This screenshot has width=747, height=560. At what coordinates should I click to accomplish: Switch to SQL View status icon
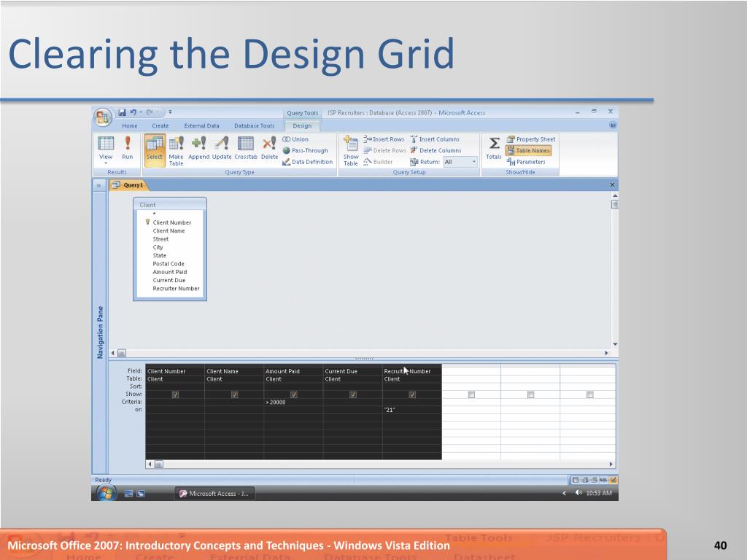point(603,480)
